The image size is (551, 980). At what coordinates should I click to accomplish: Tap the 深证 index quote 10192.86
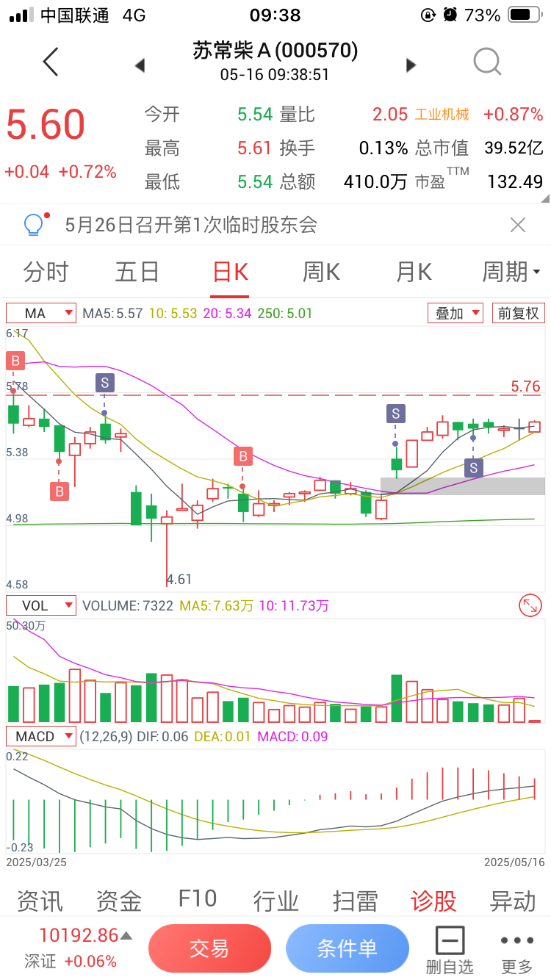point(79,935)
